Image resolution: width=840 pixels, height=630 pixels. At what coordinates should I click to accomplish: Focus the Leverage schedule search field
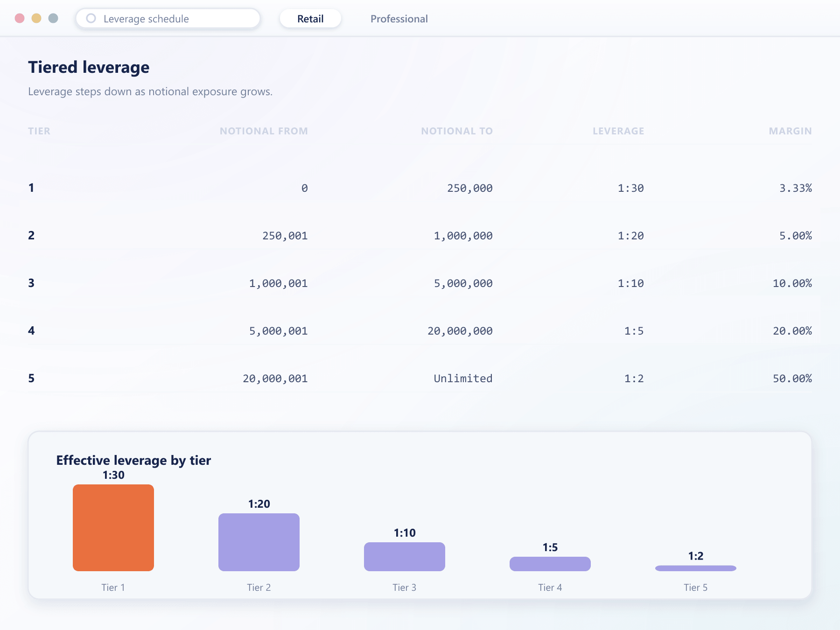[168, 19]
